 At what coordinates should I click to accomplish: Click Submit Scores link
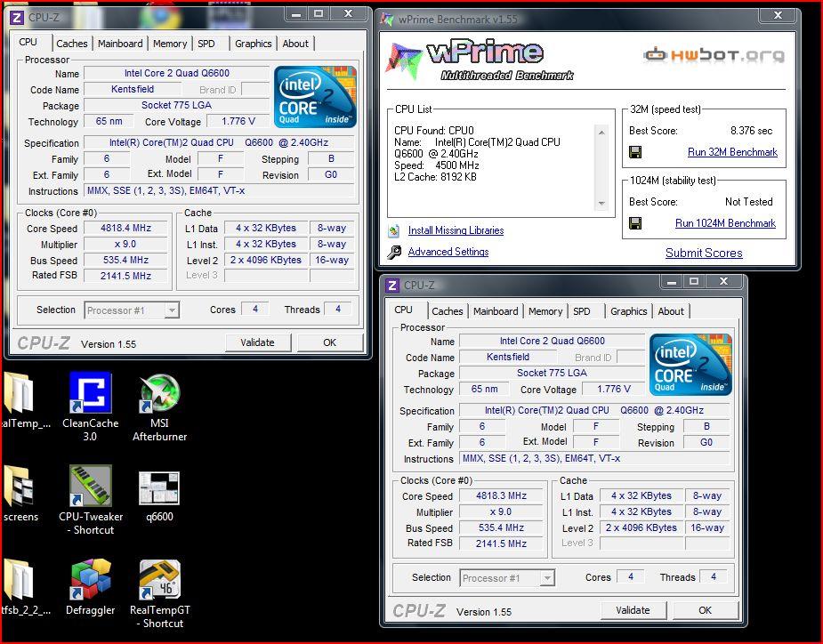tap(704, 253)
